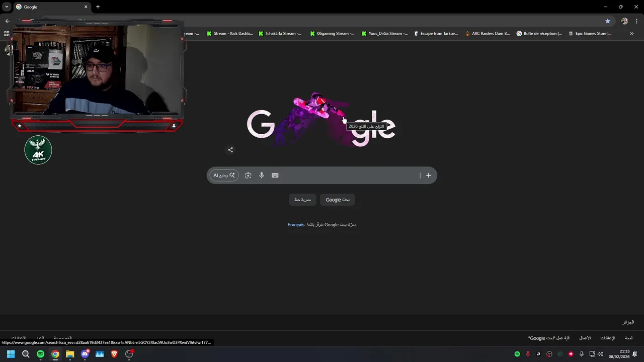Open the Photos app in taskbar

coord(100,354)
